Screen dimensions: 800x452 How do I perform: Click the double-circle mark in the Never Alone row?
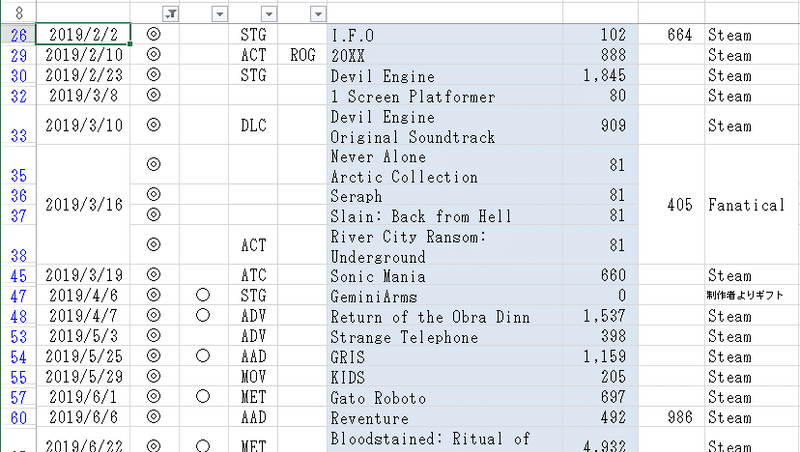[x=154, y=164]
